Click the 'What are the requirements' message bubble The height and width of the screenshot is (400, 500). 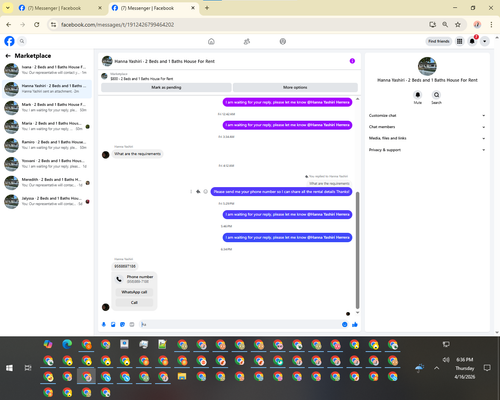tap(137, 154)
